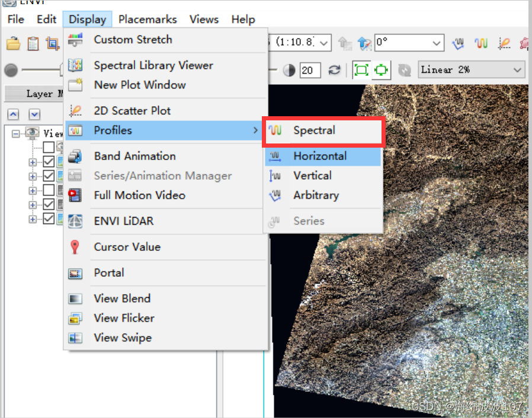The height and width of the screenshot is (418, 532).
Task: Click toolbar Spectral Profile icon
Action: click(481, 43)
